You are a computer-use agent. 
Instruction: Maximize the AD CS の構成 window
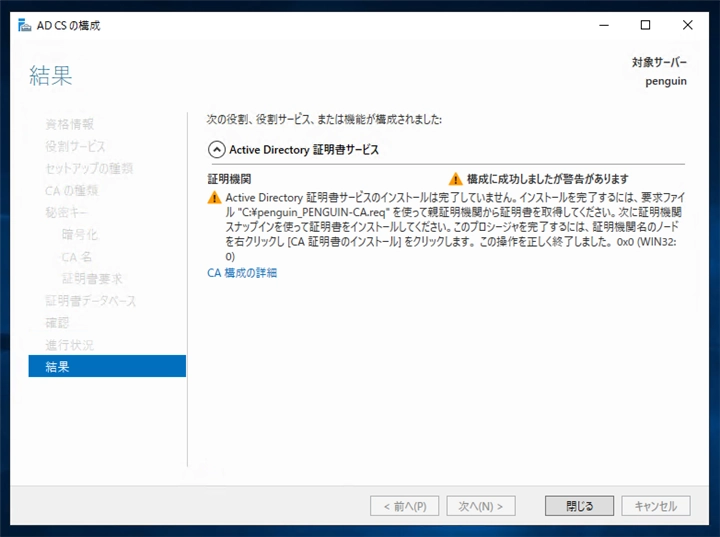pos(645,25)
